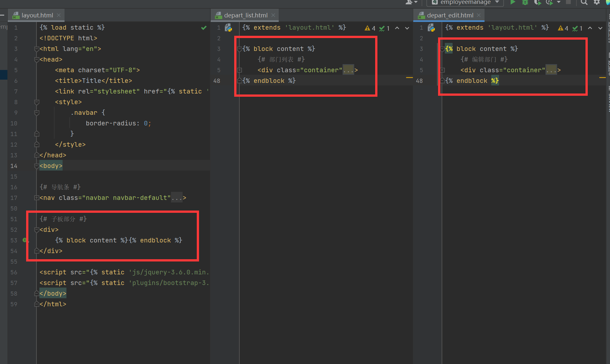Close the layout.html tab
The height and width of the screenshot is (364, 610).
(59, 15)
